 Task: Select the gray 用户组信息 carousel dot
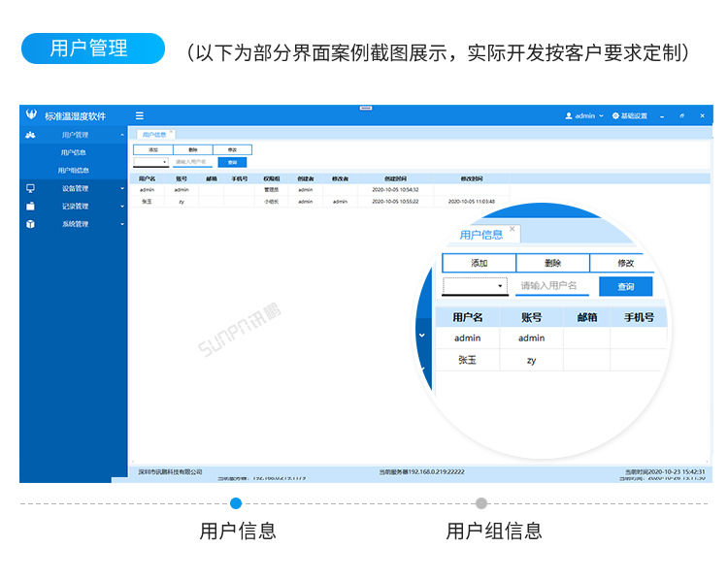pyautogui.click(x=481, y=503)
